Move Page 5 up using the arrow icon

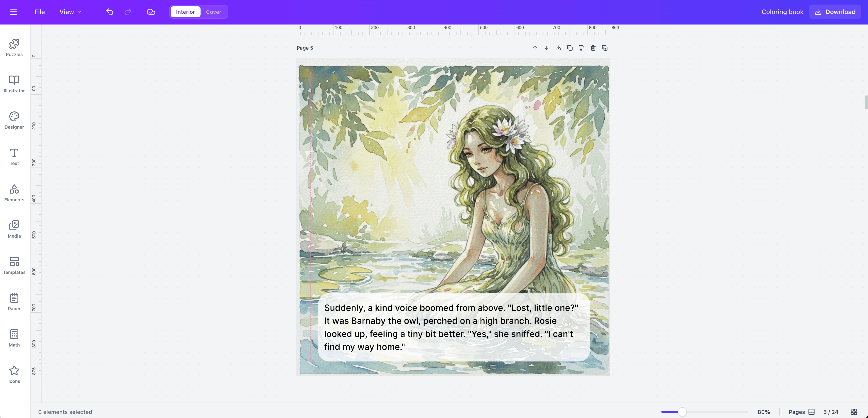535,48
